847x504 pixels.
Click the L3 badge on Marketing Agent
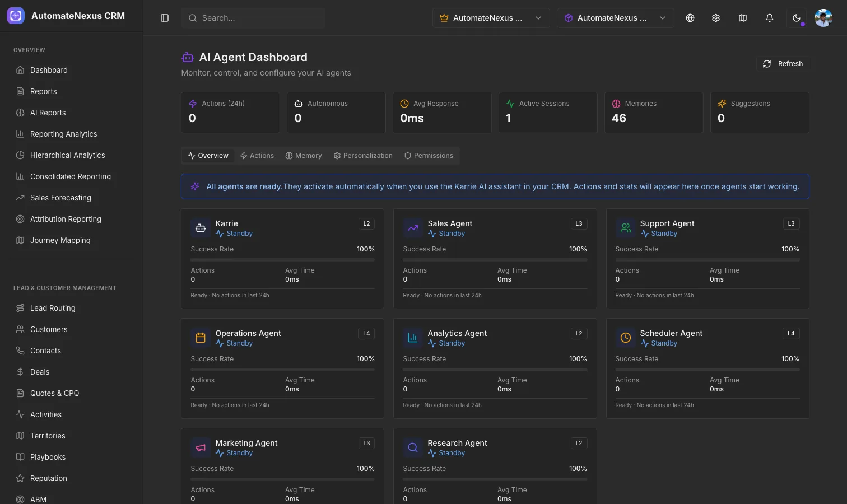(366, 443)
